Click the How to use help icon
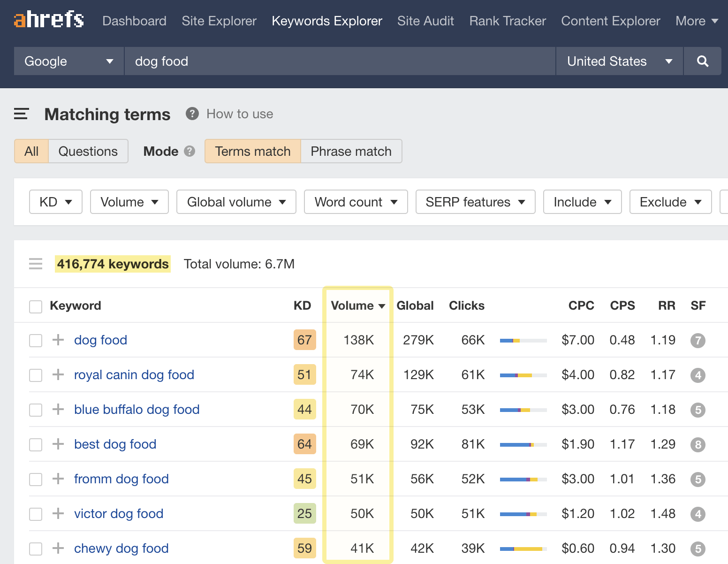Screen dimensions: 728x564 (192, 114)
